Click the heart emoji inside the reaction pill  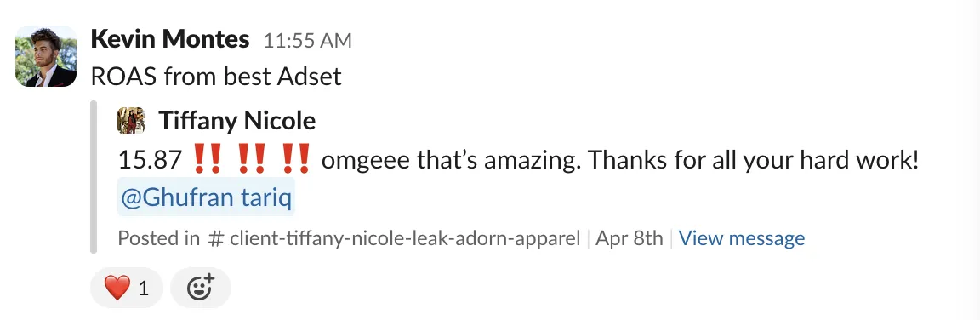click(x=117, y=289)
